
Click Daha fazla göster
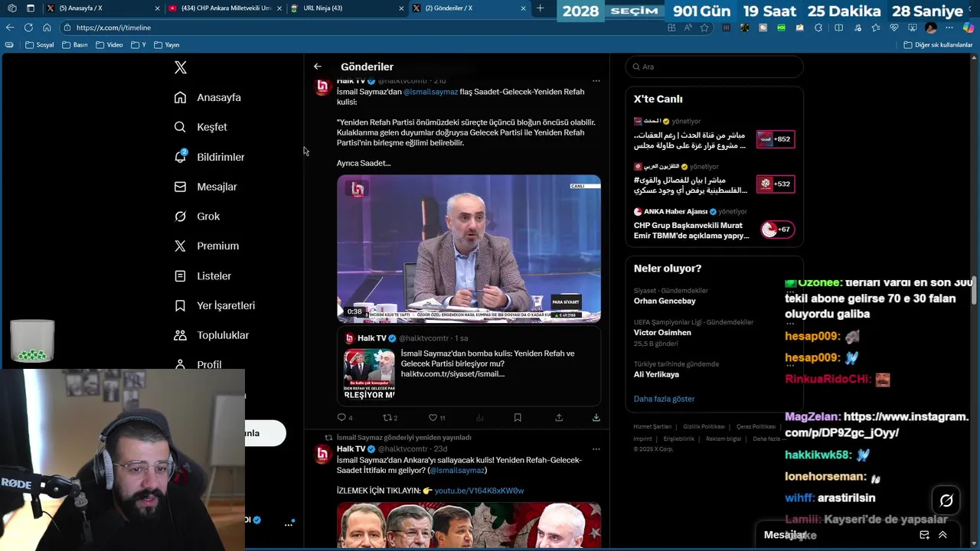click(x=664, y=399)
